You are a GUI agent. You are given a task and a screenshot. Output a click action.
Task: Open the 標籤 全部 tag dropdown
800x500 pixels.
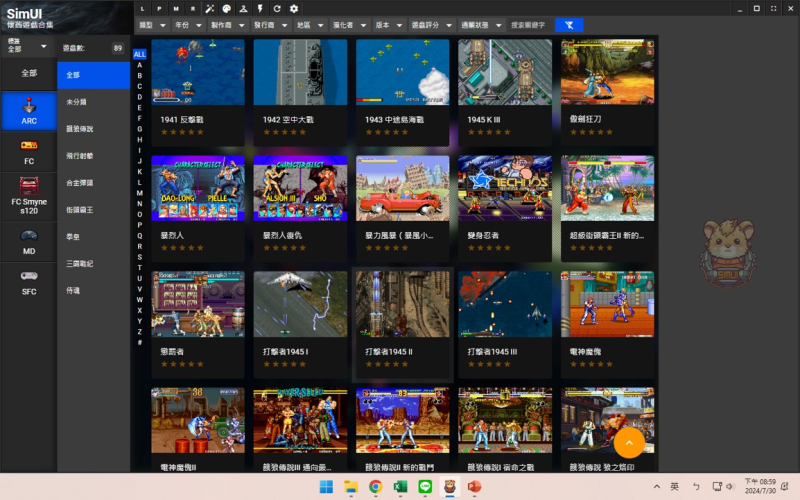[27, 45]
